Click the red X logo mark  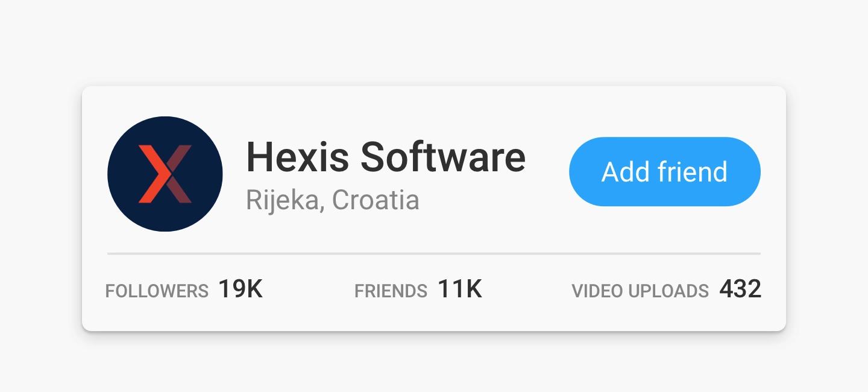(165, 174)
